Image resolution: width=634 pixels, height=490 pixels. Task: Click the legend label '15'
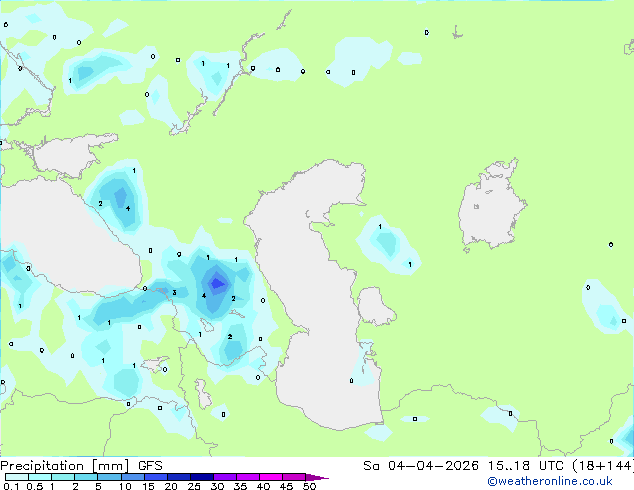pyautogui.click(x=148, y=486)
